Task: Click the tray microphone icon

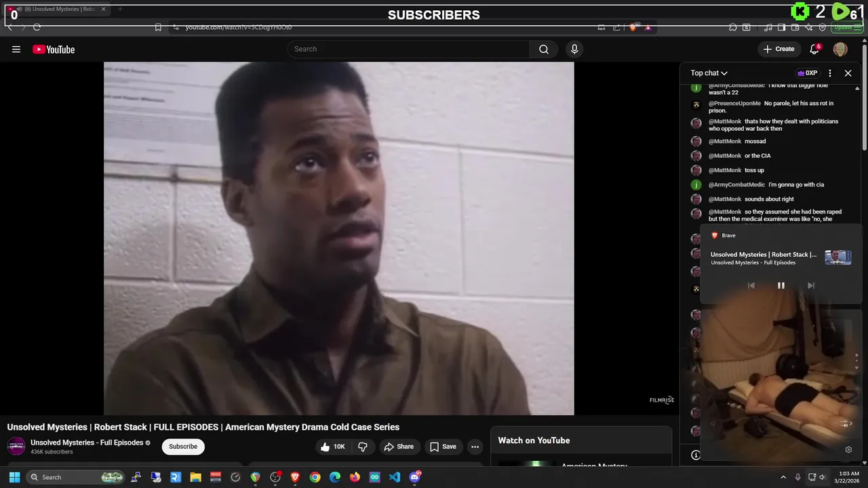Action: 797,477
